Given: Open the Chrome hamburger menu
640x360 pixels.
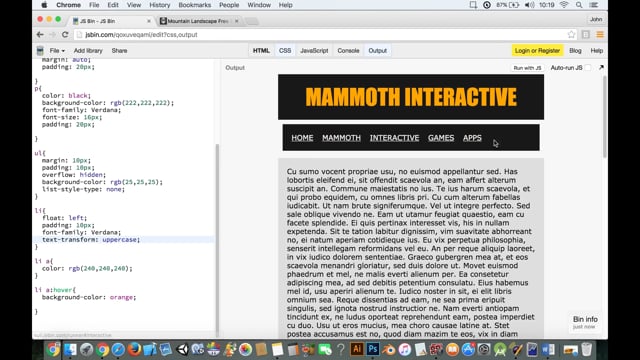Looking at the screenshot, I should [x=600, y=35].
